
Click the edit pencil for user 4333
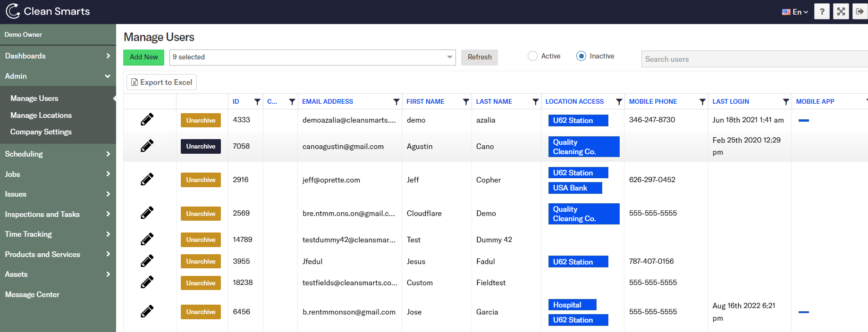coord(147,120)
